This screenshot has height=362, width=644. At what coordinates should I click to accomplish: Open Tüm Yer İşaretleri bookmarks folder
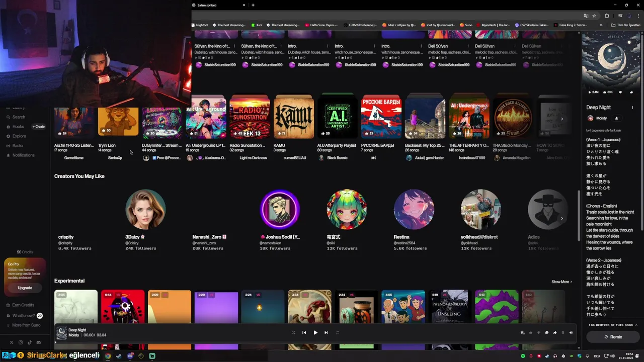(627, 25)
